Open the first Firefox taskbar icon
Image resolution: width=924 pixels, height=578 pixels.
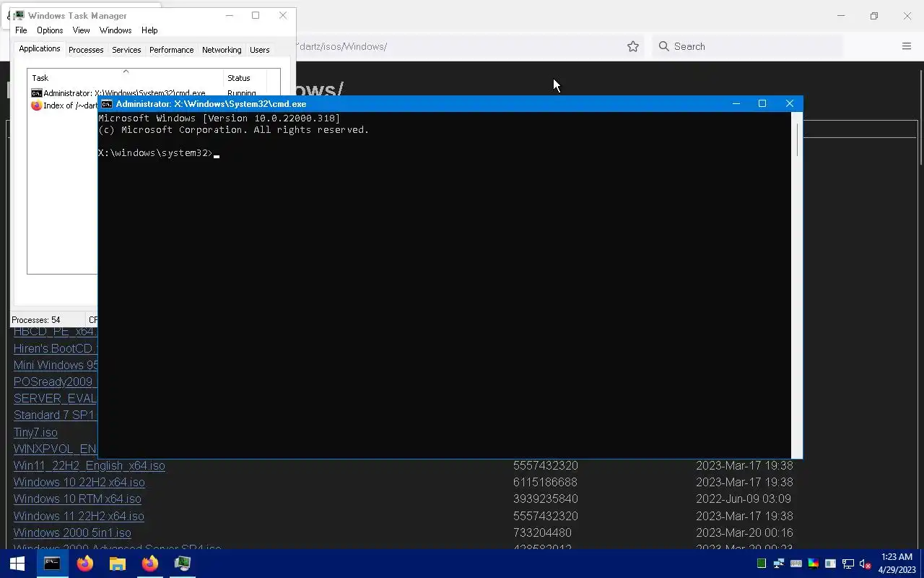[85, 564]
